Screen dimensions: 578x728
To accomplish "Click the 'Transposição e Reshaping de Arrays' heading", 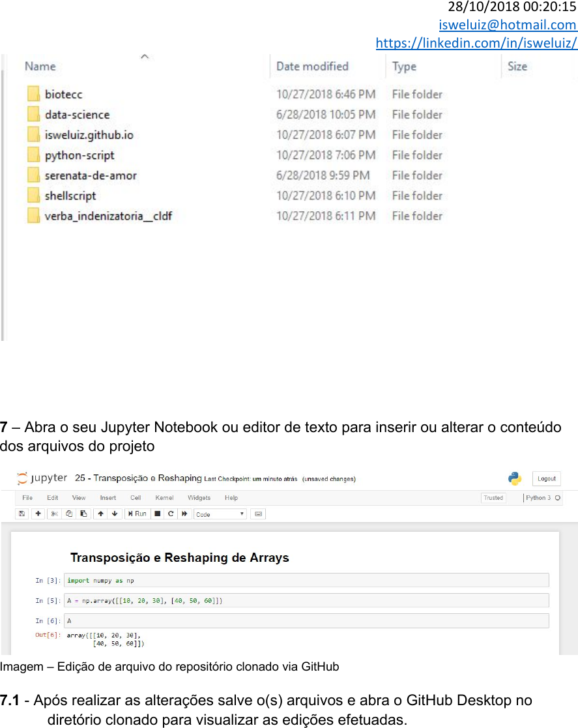I will pos(180,558).
